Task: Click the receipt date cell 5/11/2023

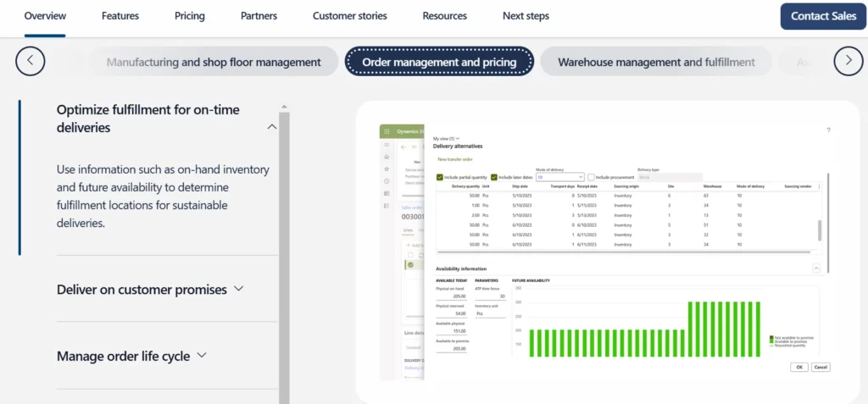Action: point(587,205)
